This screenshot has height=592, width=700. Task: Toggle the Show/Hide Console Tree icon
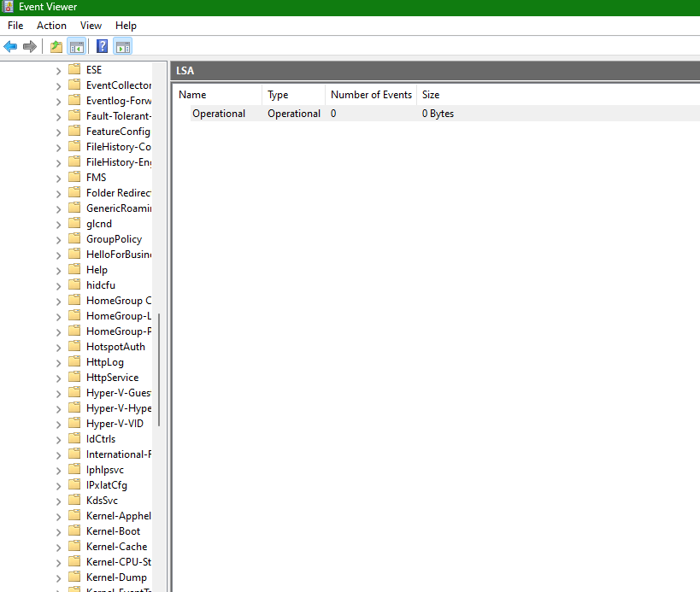pyautogui.click(x=76, y=46)
